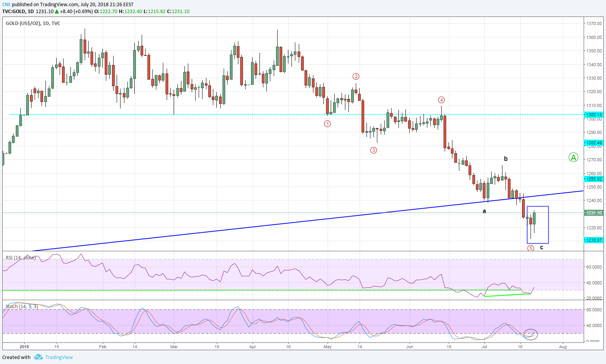Select the circled wave 2 label
The width and height of the screenshot is (606, 364).
pos(356,76)
